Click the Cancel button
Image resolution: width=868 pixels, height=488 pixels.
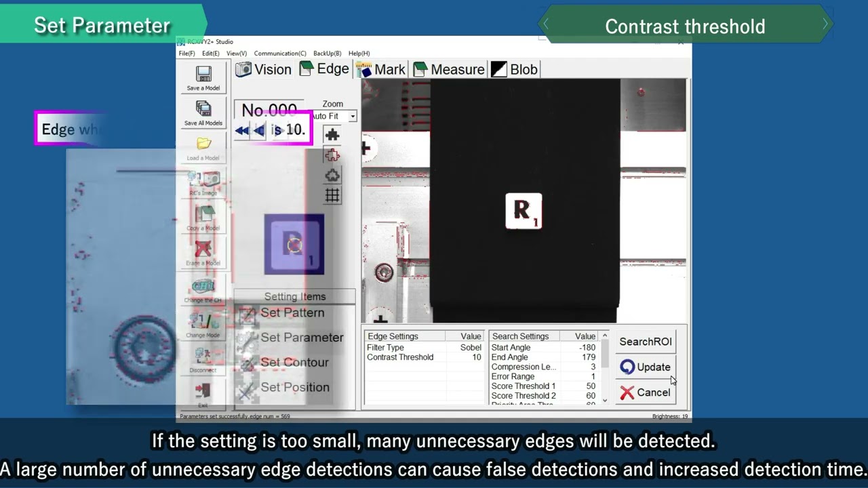(646, 393)
